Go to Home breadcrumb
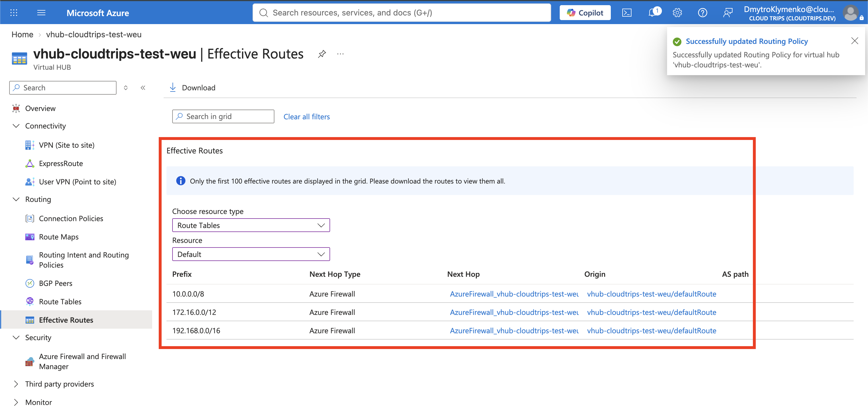The image size is (868, 417). click(22, 34)
